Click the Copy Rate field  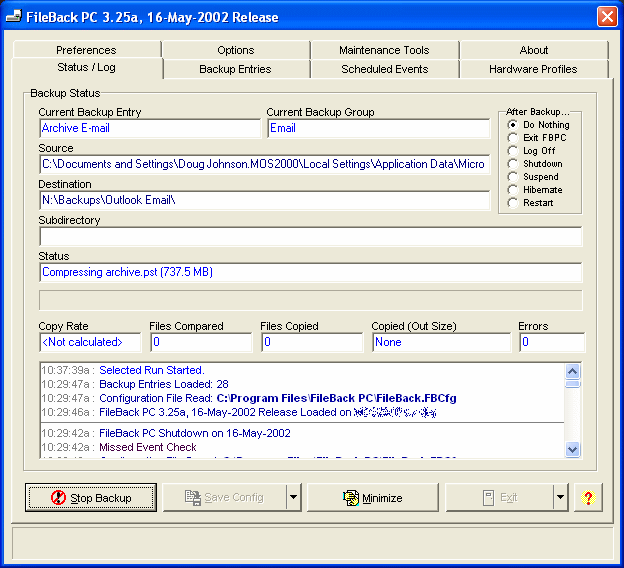click(90, 342)
